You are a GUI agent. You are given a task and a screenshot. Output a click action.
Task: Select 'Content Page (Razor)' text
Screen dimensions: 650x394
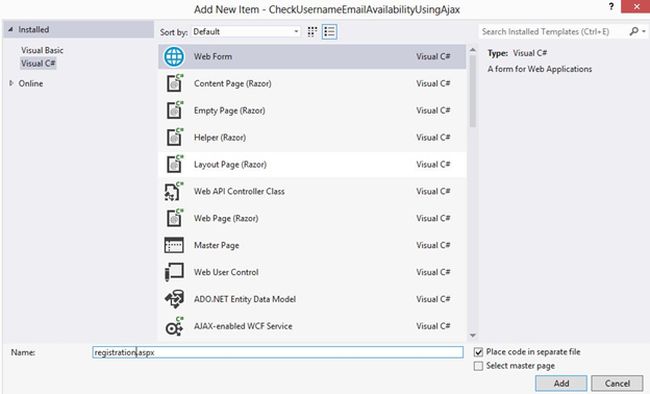pos(233,83)
